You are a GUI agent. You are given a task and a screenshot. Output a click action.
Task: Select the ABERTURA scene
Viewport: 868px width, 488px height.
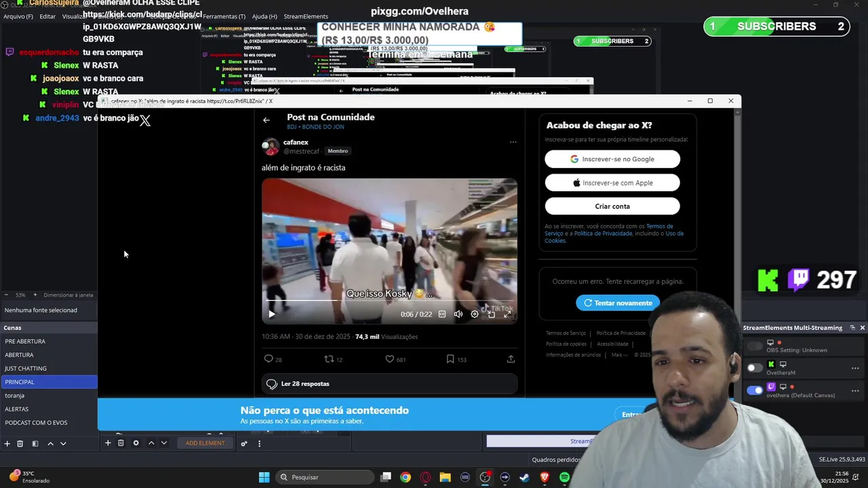(49, 355)
